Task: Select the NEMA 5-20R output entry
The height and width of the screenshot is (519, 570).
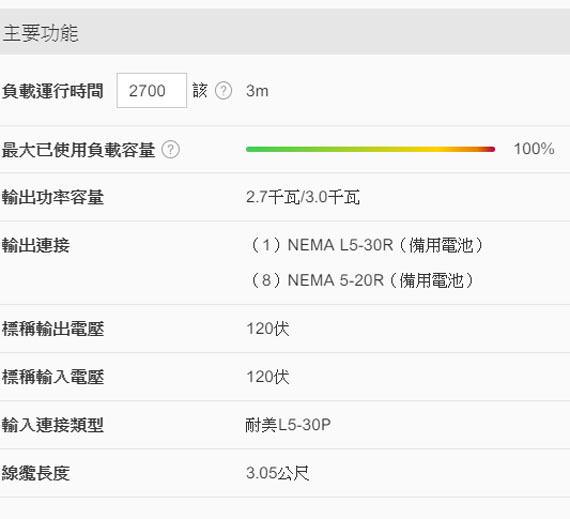Action: tap(361, 280)
